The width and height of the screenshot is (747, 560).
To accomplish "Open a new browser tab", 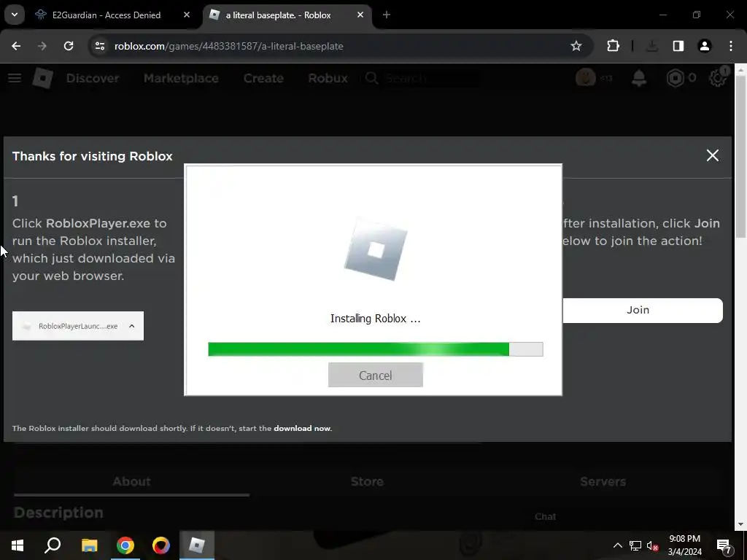I will (387, 15).
